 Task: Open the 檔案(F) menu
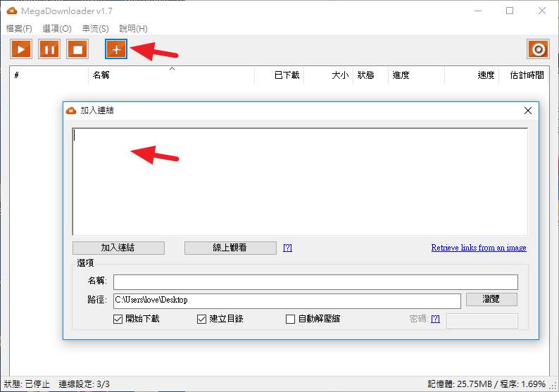point(19,29)
